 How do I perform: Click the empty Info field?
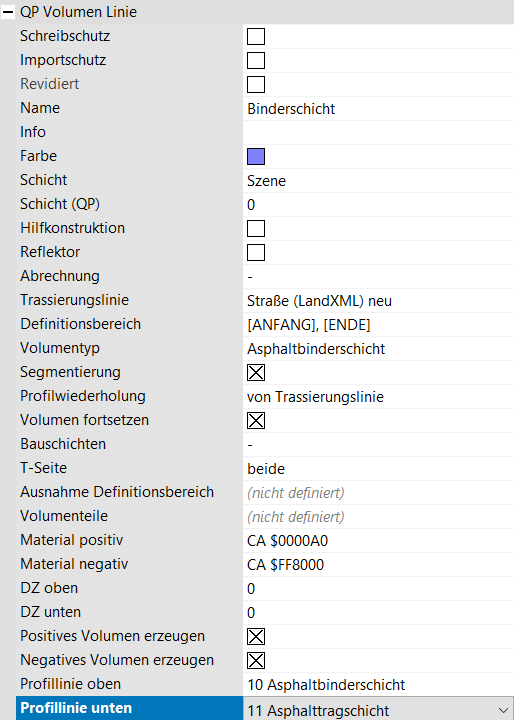[x=378, y=132]
